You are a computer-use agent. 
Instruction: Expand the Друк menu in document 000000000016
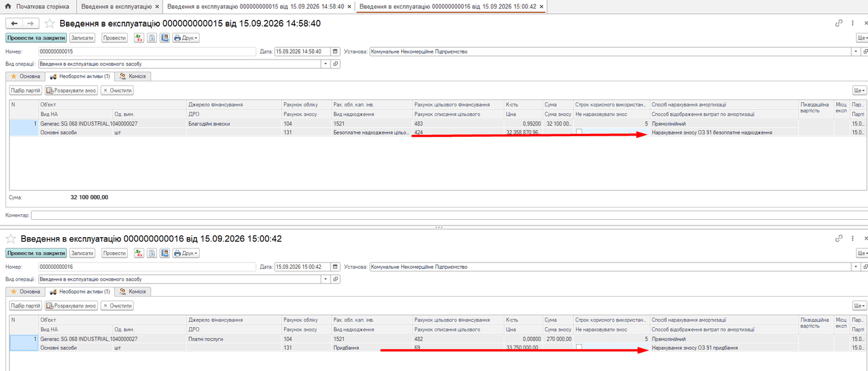[x=185, y=253]
